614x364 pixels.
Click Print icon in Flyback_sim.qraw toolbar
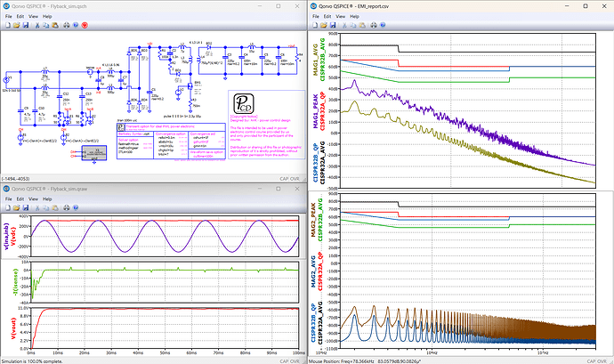point(67,207)
